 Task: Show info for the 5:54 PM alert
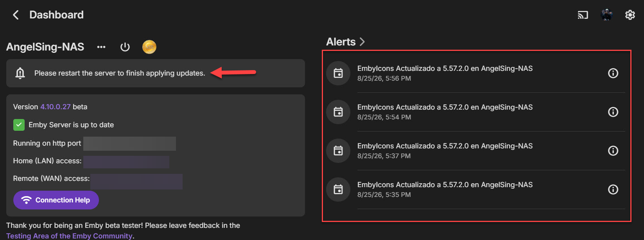(613, 112)
